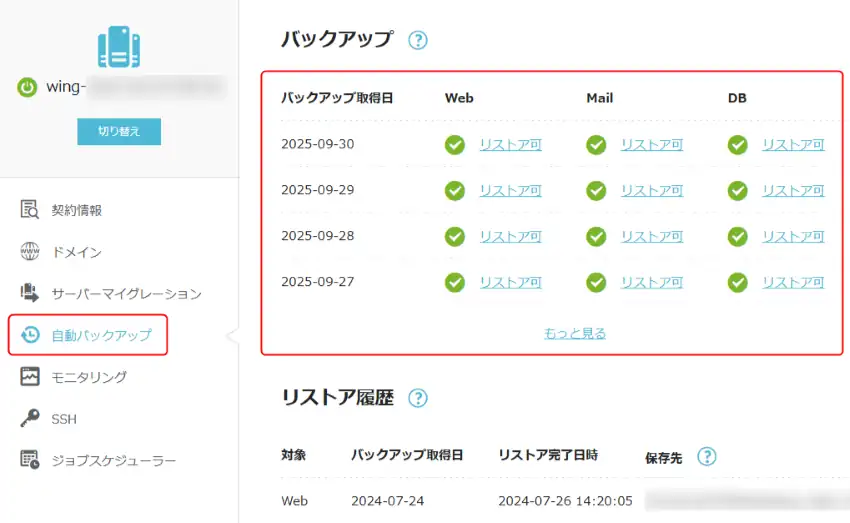
Task: Click the ドメイン www globe icon
Action: click(30, 252)
